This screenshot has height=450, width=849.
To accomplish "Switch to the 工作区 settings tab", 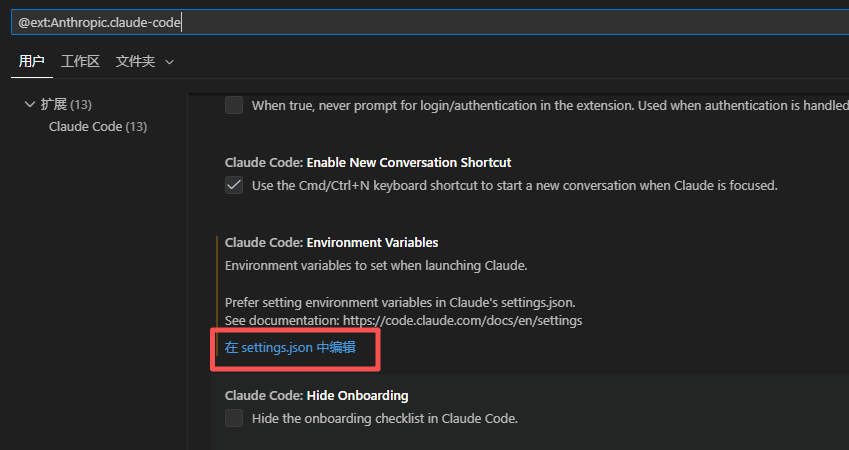I will click(x=80, y=61).
